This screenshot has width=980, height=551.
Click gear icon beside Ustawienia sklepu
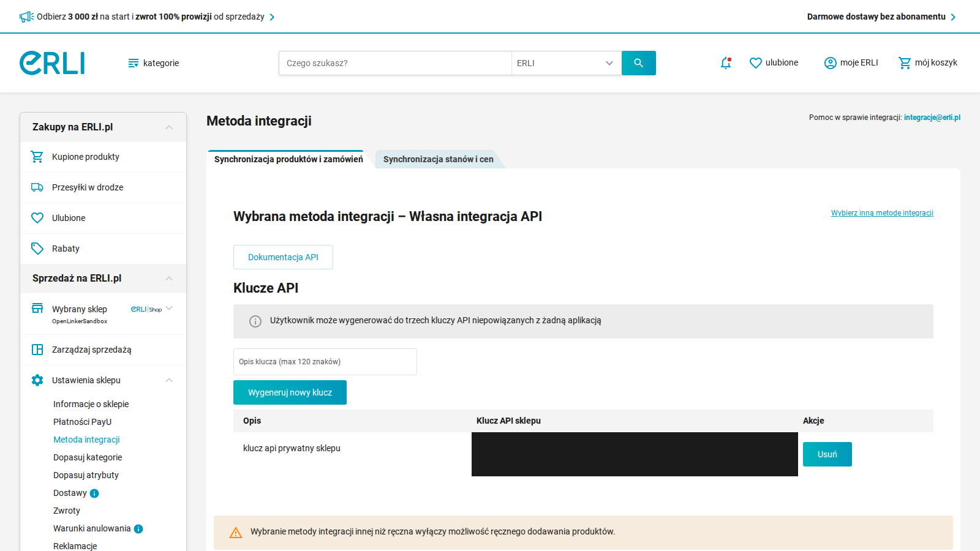click(37, 380)
